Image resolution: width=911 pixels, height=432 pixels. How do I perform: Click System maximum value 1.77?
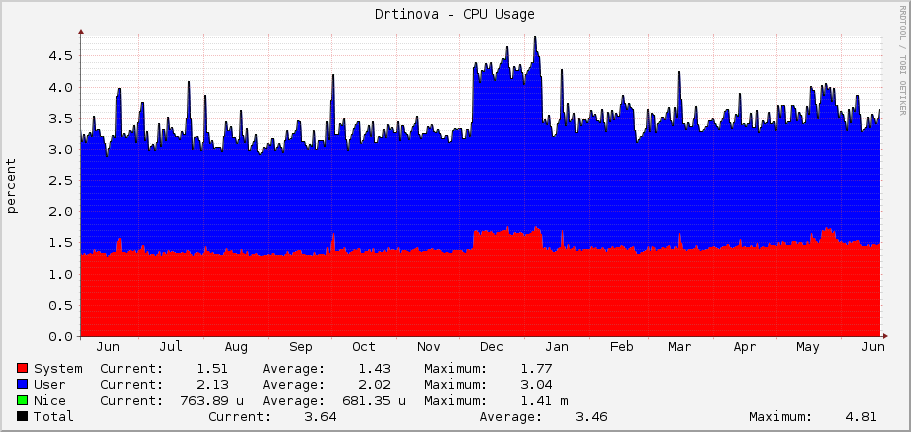536,369
